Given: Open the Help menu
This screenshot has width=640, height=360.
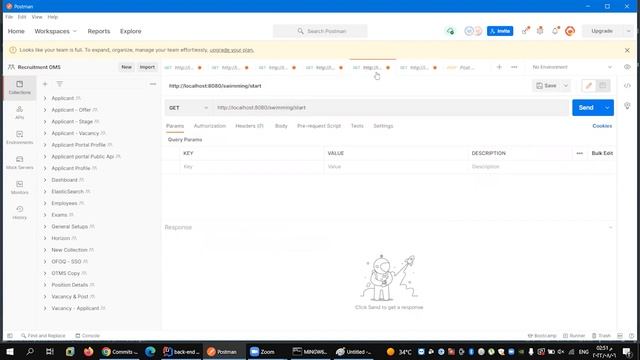Looking at the screenshot, I should (x=53, y=17).
